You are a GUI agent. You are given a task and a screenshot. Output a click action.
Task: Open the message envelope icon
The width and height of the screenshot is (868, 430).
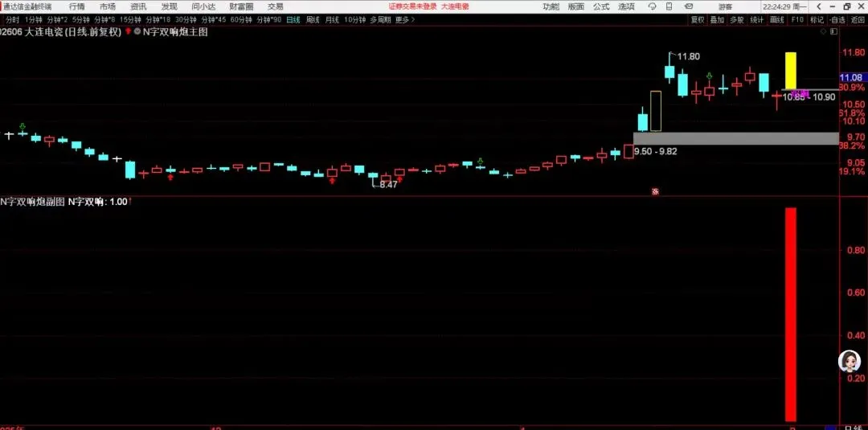[x=689, y=6]
